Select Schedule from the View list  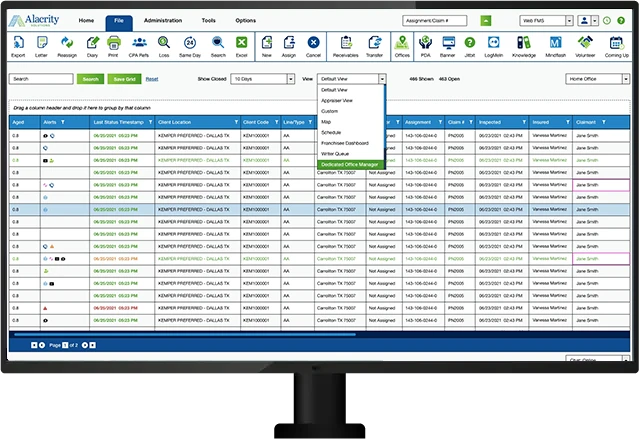point(351,132)
